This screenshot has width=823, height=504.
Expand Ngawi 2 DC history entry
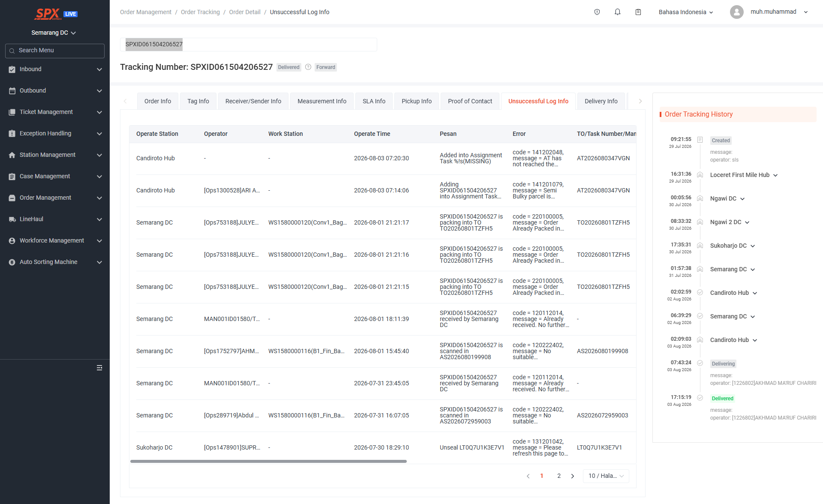747,222
